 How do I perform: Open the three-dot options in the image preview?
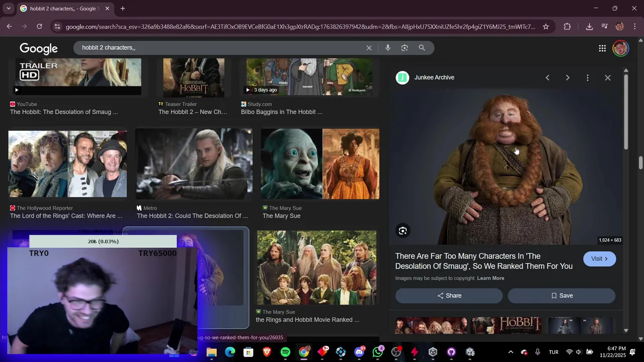pos(587,77)
